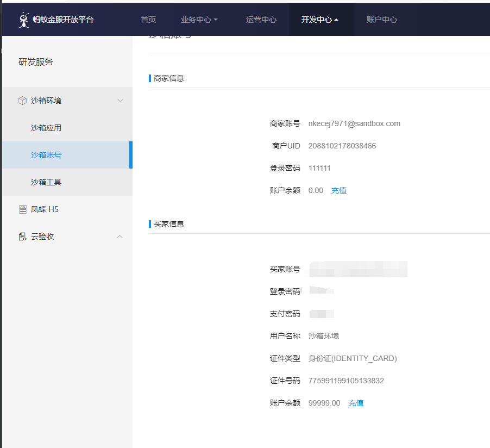
Task: Click the Ant Financial ant logo icon
Action: click(x=24, y=20)
